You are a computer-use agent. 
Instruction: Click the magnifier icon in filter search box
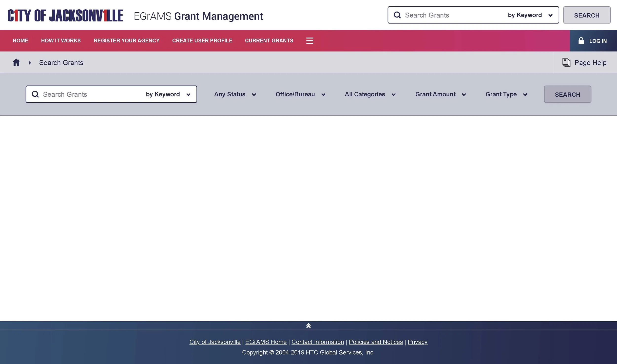pos(35,94)
